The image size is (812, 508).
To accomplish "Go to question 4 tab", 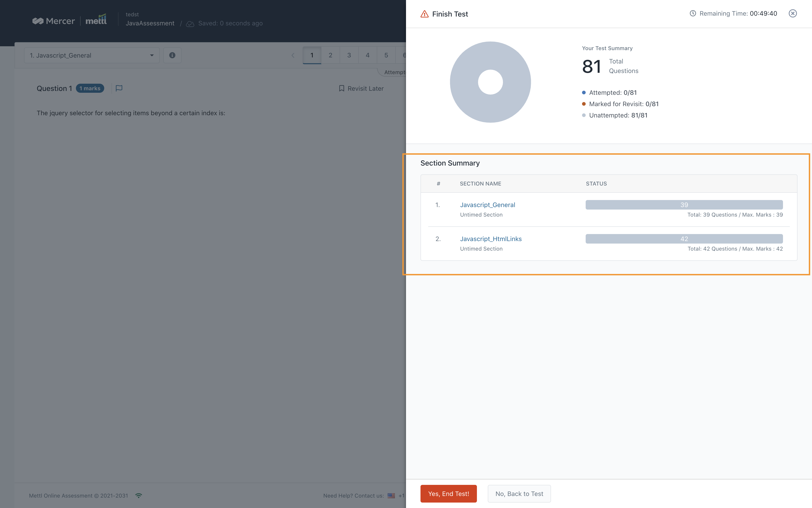I will tap(367, 55).
